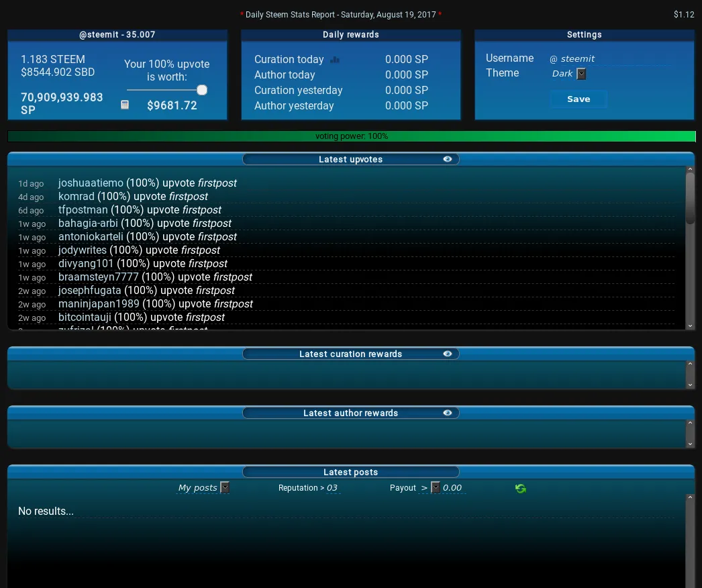
Task: Click the $1.12 price in top corner
Action: [684, 14]
